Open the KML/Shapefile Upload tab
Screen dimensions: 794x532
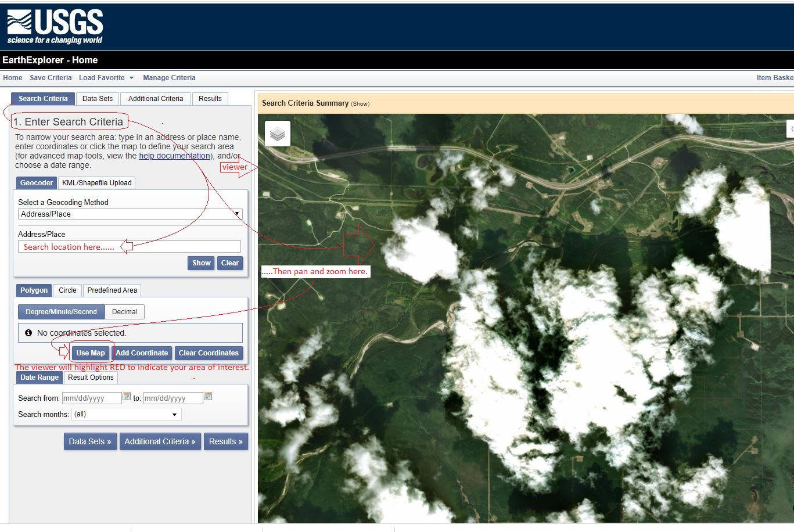[x=96, y=182]
